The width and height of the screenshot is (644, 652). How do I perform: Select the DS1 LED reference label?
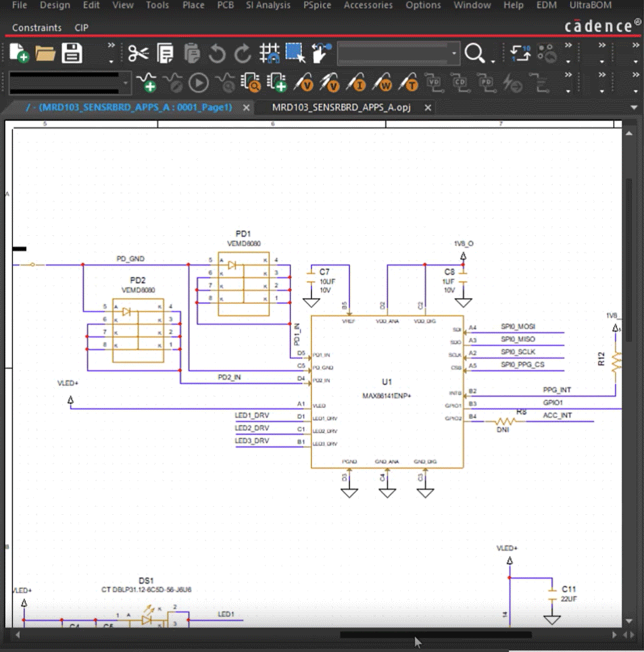(147, 580)
